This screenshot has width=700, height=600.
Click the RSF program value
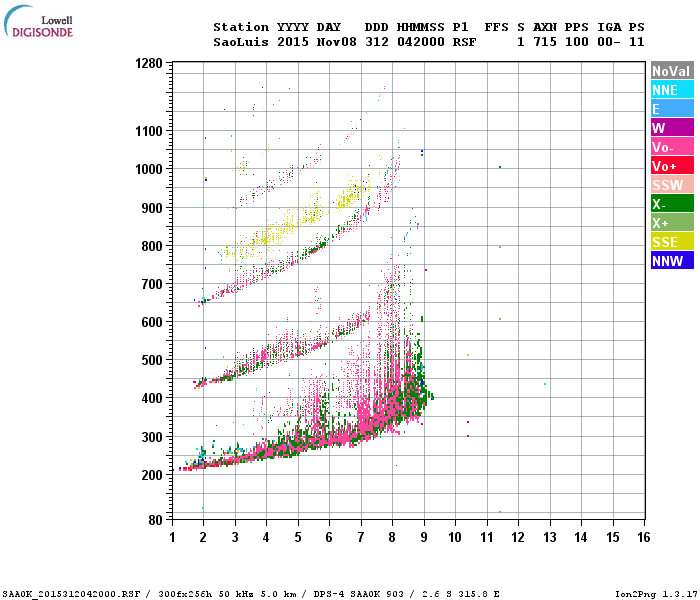tap(465, 42)
